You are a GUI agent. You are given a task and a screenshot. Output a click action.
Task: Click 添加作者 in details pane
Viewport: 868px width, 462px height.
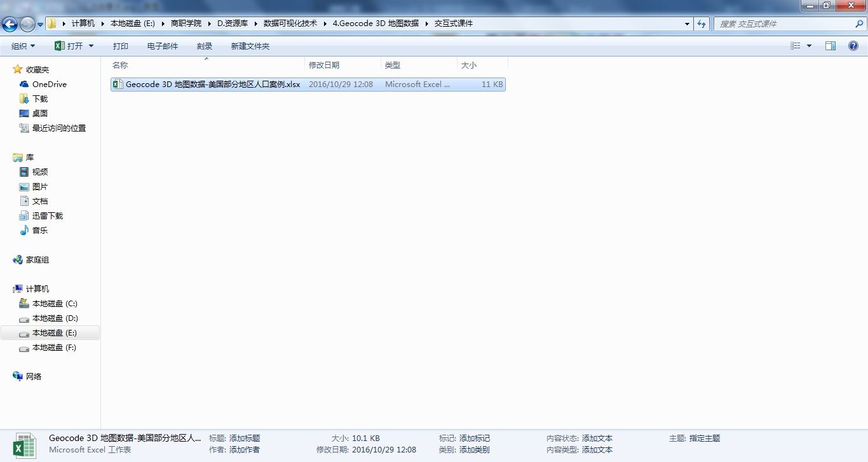(x=245, y=449)
